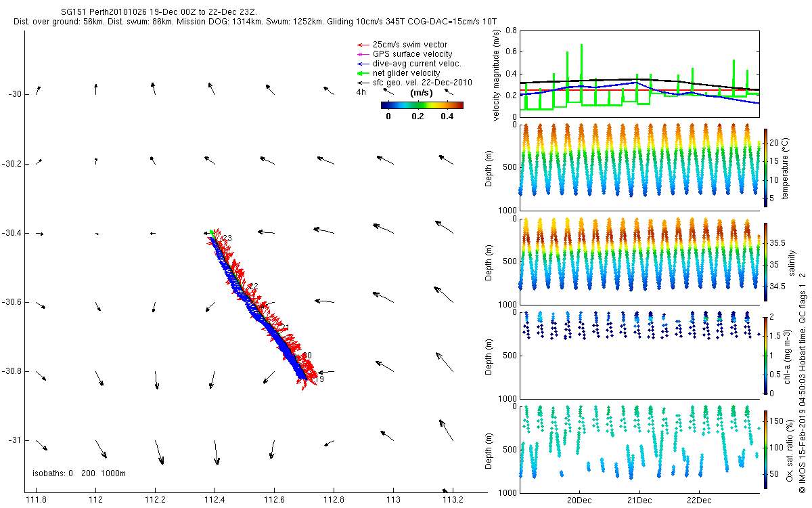Click the Ox. sat. ratio colorbar
The image size is (812, 508).
click(x=765, y=448)
